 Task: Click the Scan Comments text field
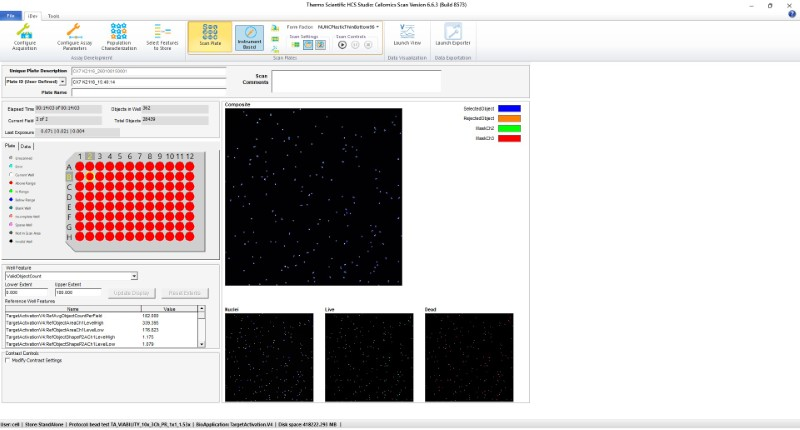(356, 81)
